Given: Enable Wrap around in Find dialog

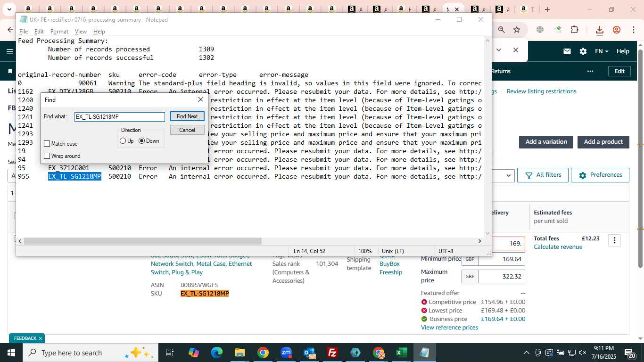Looking at the screenshot, I should 47,156.
